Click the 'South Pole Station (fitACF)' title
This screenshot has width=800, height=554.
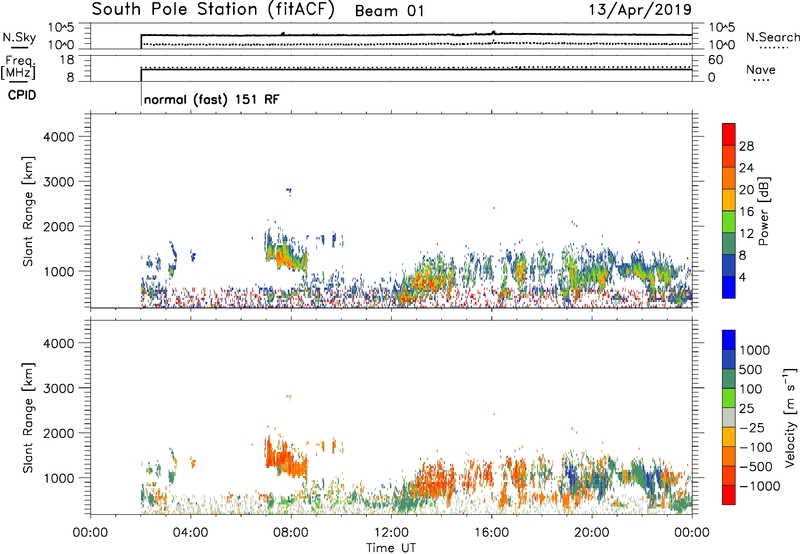[x=213, y=10]
